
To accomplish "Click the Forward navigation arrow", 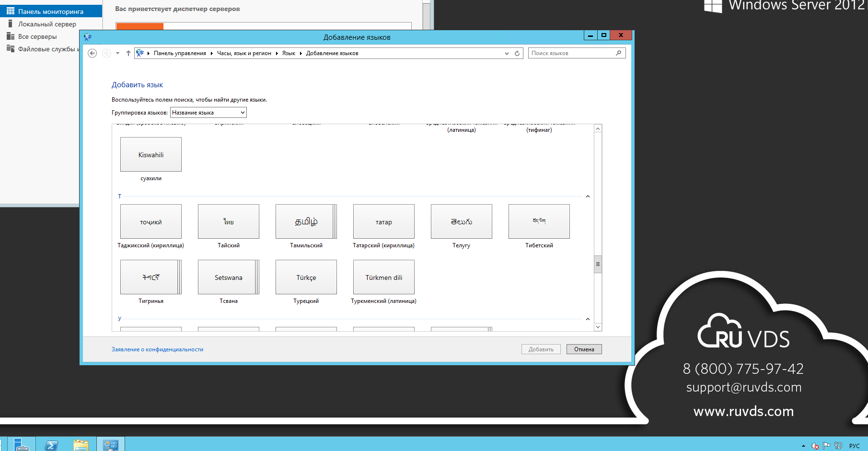I will tap(106, 53).
